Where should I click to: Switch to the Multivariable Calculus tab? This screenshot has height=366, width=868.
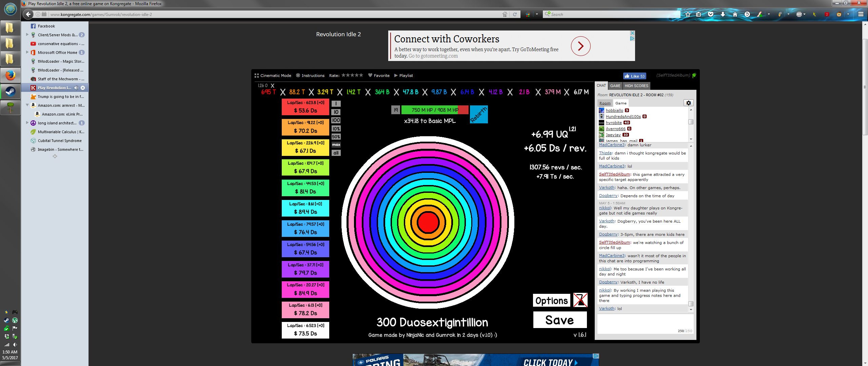[x=55, y=132]
